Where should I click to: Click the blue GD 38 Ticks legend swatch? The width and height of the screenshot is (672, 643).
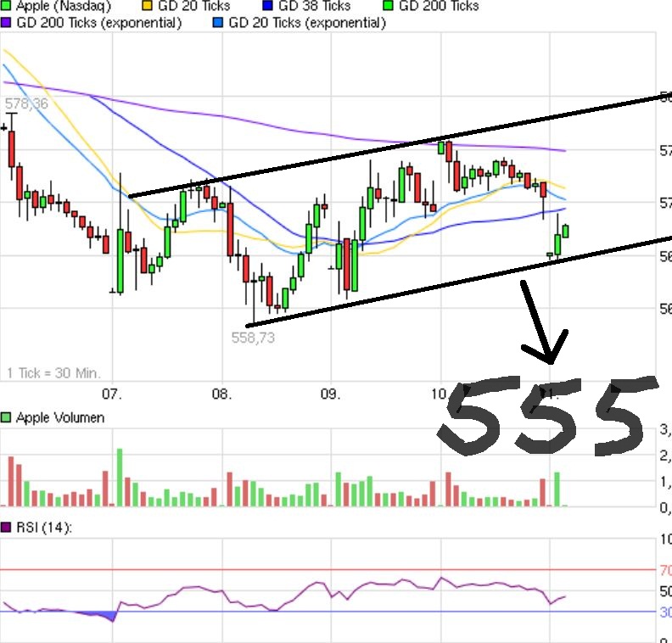pyautogui.click(x=267, y=6)
